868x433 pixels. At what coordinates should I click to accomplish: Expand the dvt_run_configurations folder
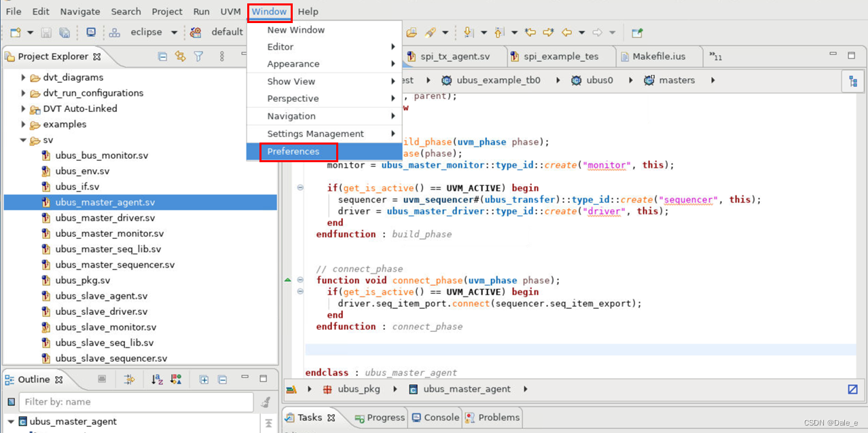24,93
